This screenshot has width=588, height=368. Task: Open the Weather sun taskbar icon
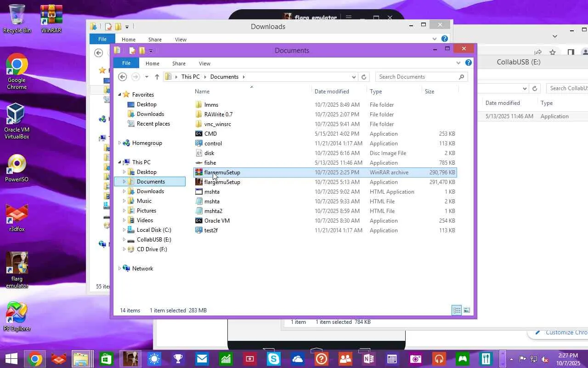[154, 359]
